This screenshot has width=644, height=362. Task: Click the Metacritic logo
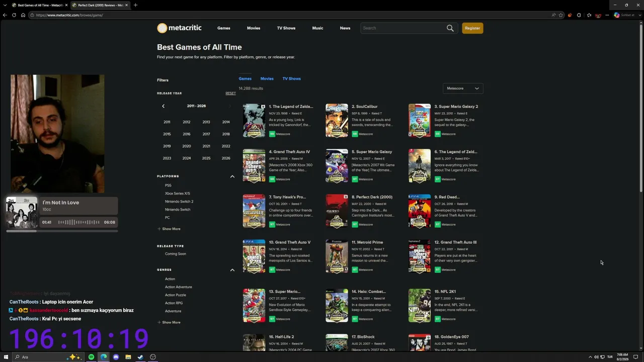click(x=179, y=28)
